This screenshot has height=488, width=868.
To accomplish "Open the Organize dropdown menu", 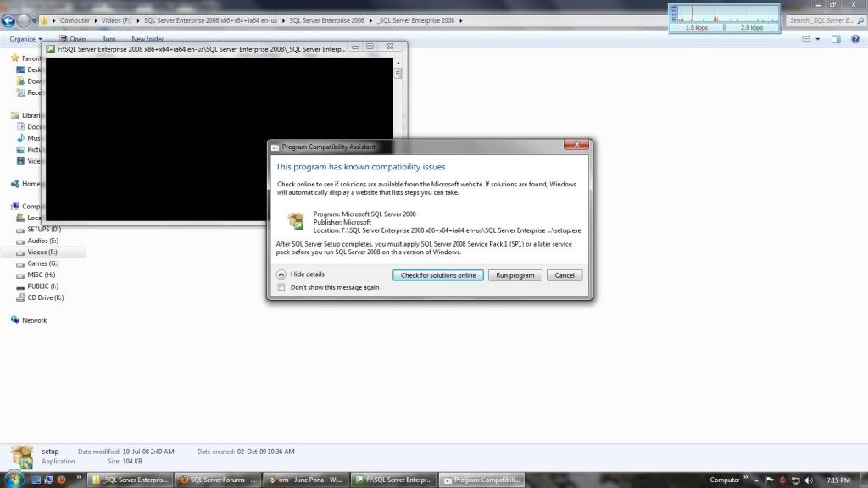I will tap(26, 39).
